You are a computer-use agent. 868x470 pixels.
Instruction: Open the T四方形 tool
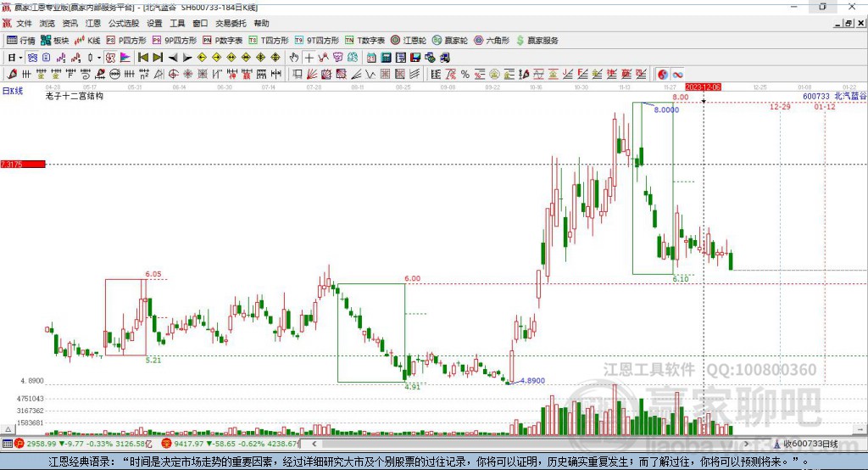point(269,41)
